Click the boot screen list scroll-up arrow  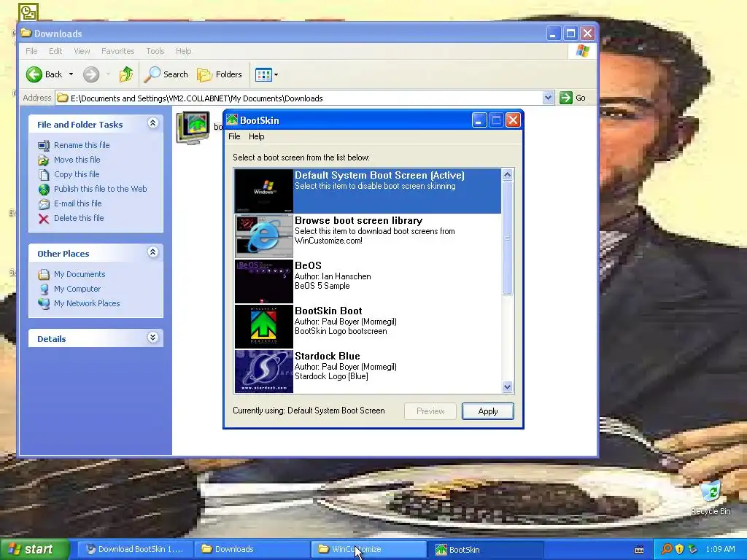508,175
